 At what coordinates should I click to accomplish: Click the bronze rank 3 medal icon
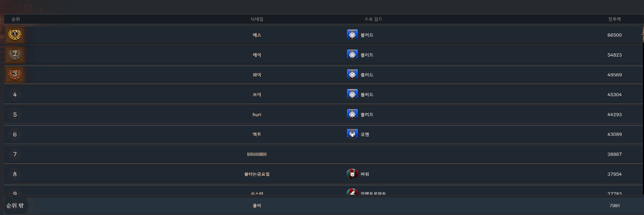click(x=15, y=75)
